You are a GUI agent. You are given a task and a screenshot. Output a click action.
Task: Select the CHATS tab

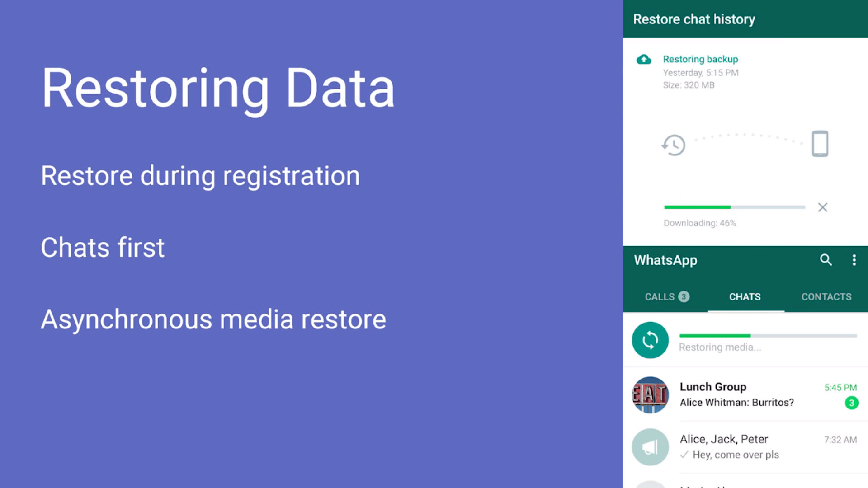pyautogui.click(x=745, y=297)
